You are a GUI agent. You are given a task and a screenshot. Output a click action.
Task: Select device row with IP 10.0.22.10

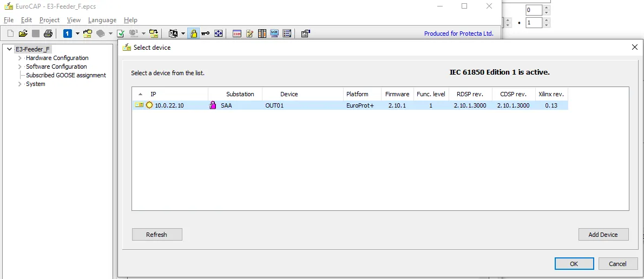coord(350,105)
